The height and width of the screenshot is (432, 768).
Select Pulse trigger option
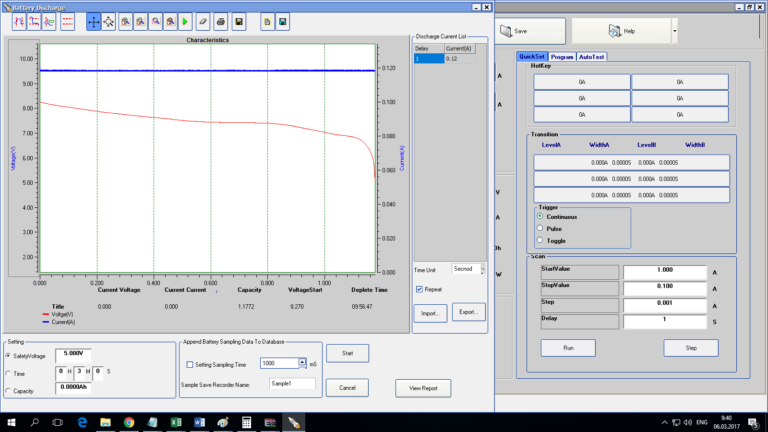[x=540, y=228]
